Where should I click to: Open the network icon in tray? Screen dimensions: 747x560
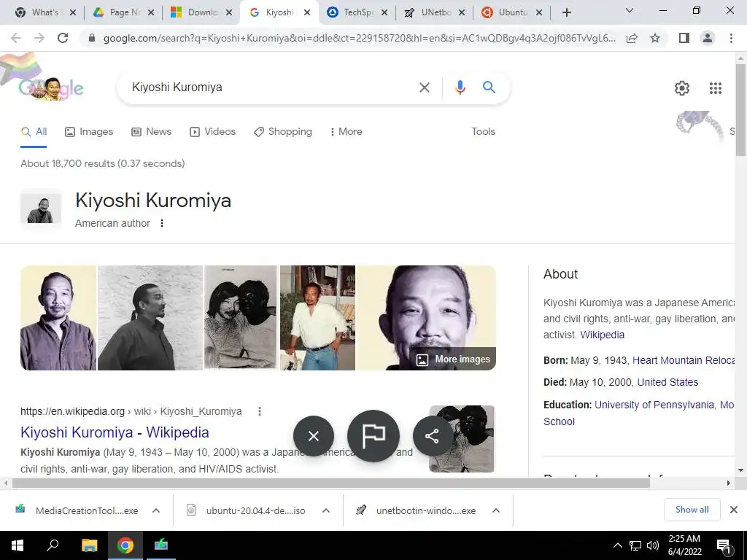tap(635, 545)
